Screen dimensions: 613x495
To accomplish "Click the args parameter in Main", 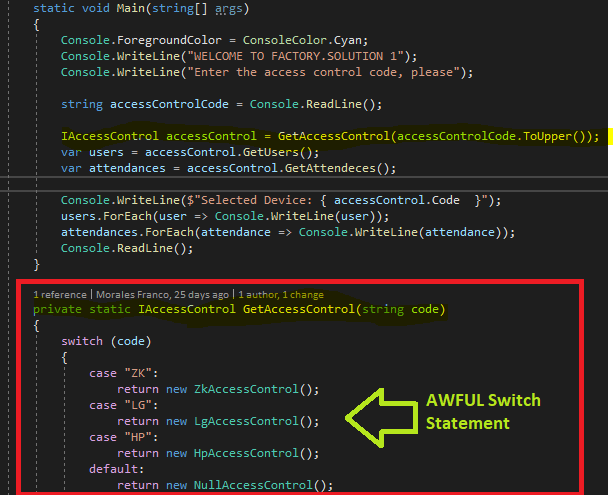I will (229, 8).
